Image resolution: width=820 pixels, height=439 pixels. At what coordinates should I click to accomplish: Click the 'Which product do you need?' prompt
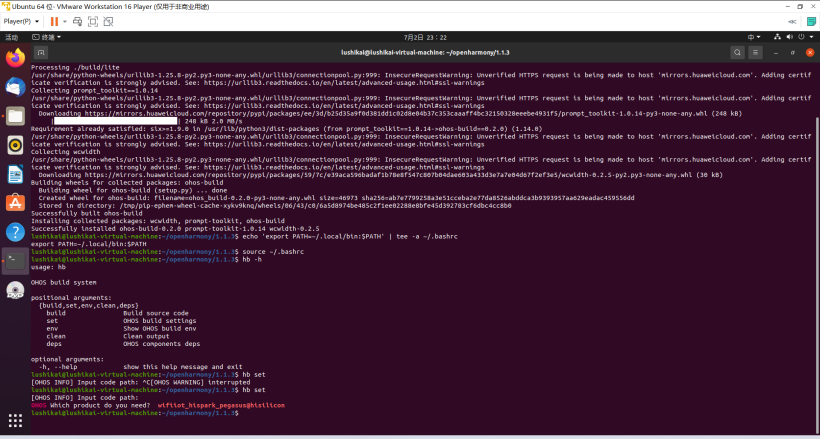[x=100, y=406]
